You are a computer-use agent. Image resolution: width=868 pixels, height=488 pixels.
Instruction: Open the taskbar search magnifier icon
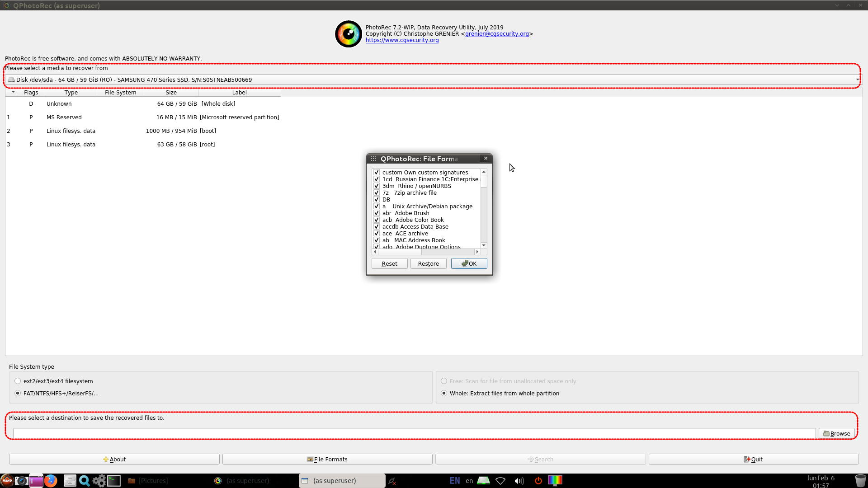(x=84, y=481)
